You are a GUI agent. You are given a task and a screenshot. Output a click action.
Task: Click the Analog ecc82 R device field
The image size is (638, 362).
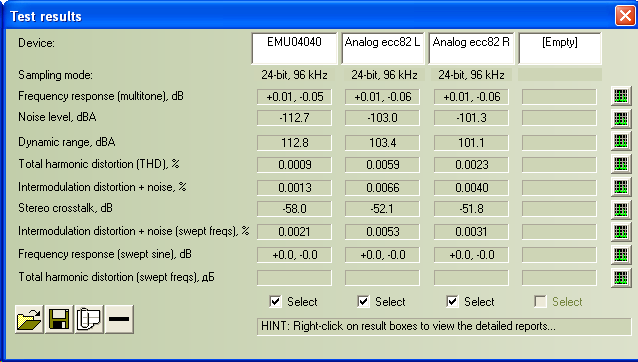click(x=471, y=48)
